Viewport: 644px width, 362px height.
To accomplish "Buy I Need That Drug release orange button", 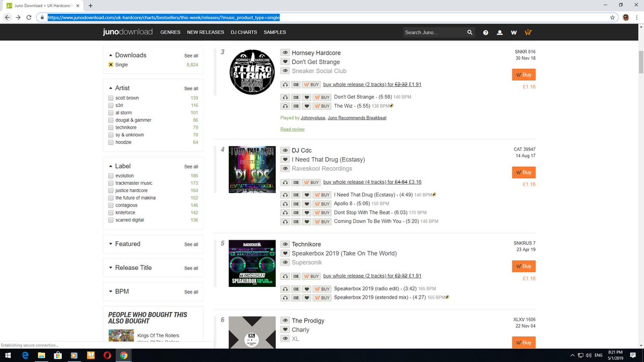I will tap(524, 173).
